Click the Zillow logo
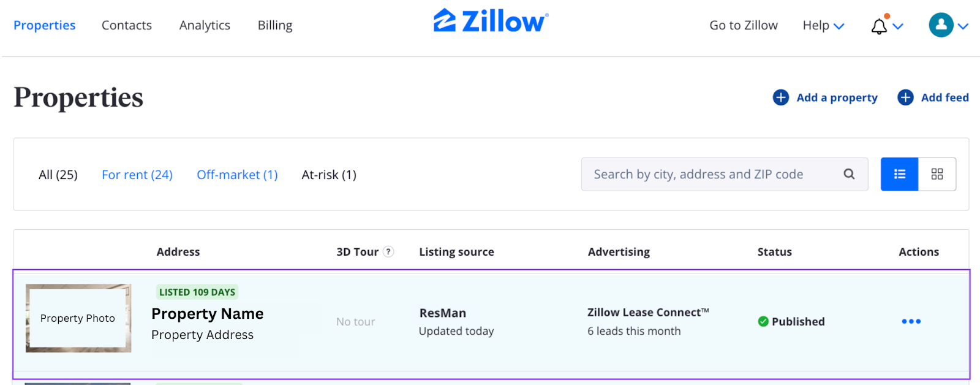Image resolution: width=980 pixels, height=385 pixels. 491,21
